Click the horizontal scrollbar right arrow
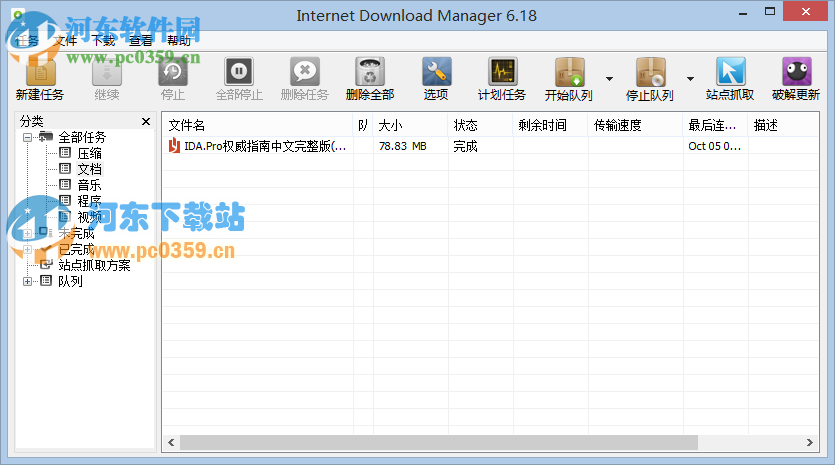 point(809,442)
